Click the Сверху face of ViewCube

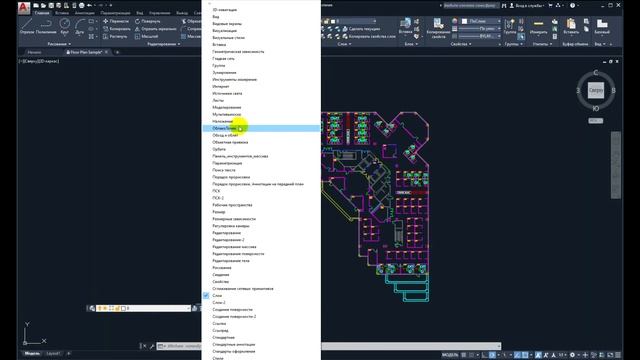[596, 90]
